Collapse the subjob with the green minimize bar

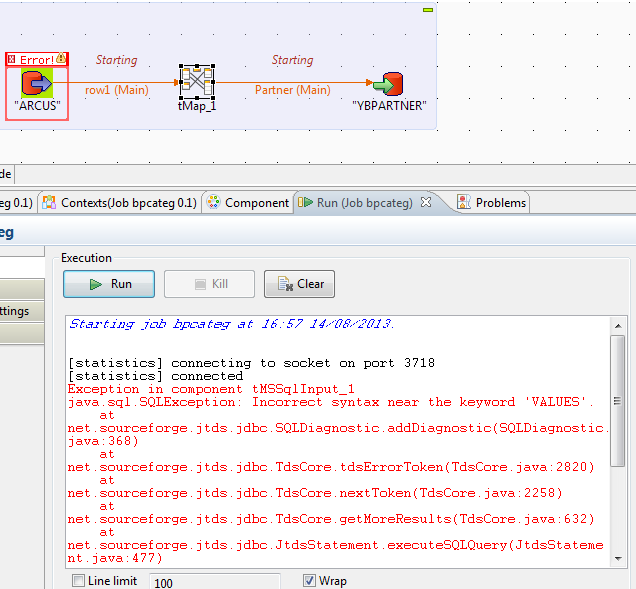(428, 10)
